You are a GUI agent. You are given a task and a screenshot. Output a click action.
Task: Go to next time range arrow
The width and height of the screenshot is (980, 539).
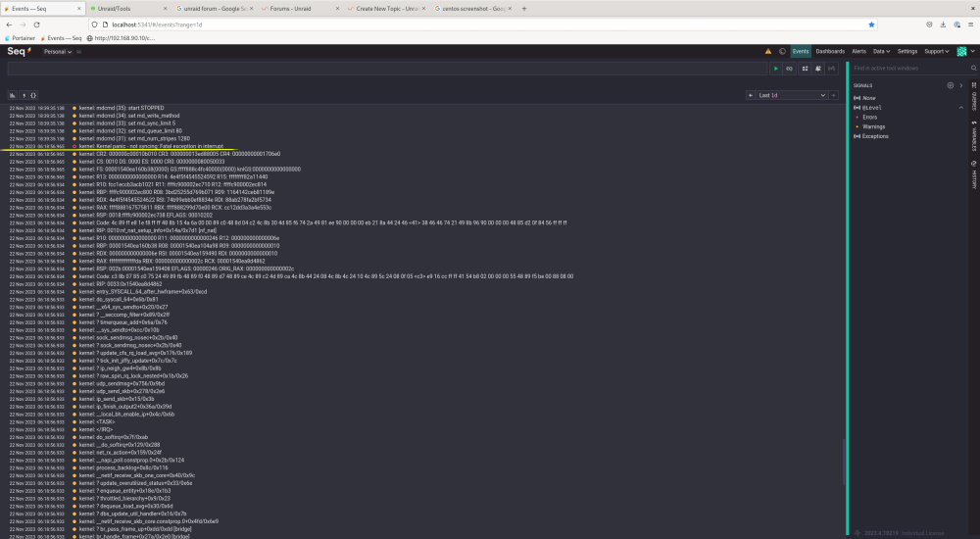[833, 95]
